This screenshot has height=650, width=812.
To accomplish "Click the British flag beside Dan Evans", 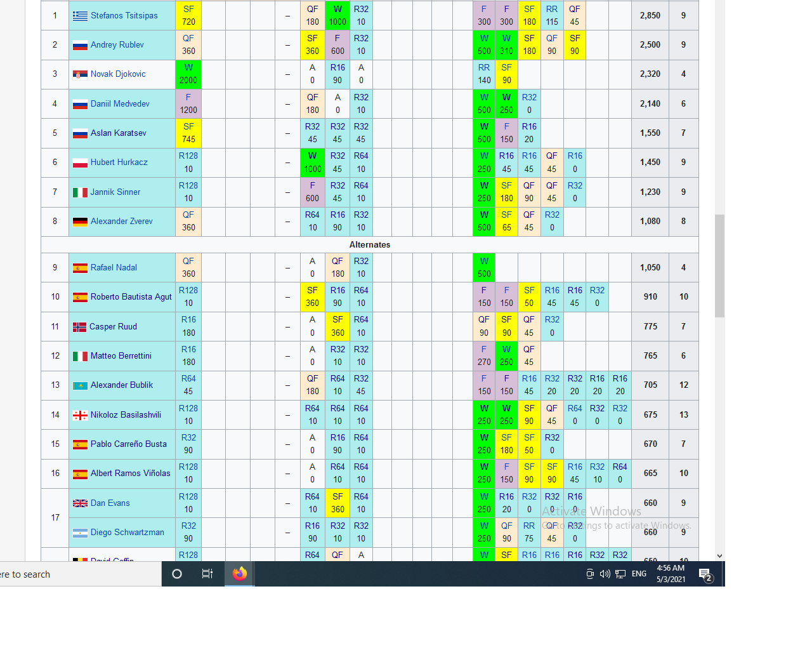I will 80,503.
